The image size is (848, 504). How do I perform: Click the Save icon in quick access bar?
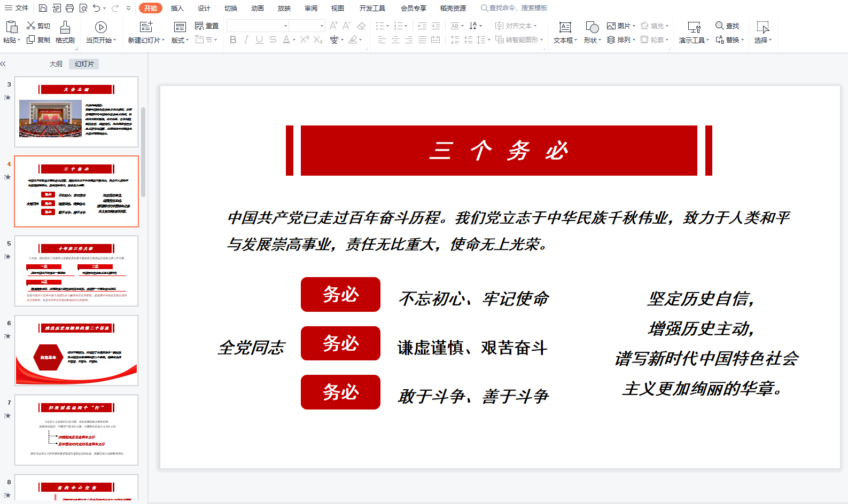tap(43, 8)
